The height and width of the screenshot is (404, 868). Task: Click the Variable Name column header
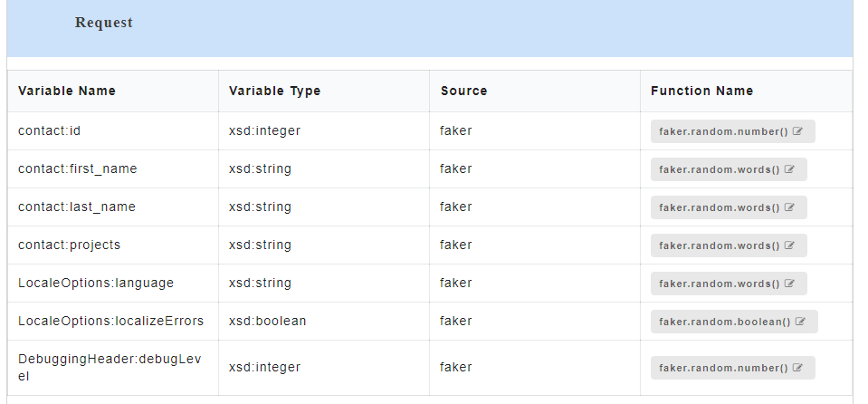pos(66,91)
